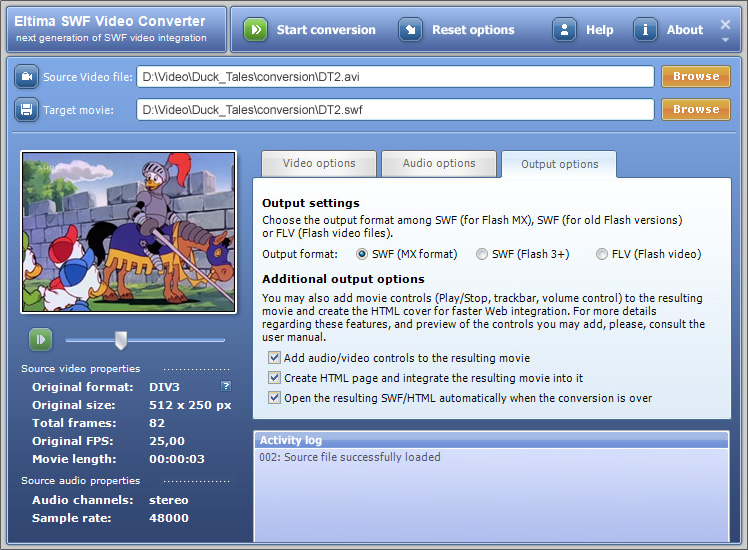
Task: Click the Reset options label
Action: [473, 30]
